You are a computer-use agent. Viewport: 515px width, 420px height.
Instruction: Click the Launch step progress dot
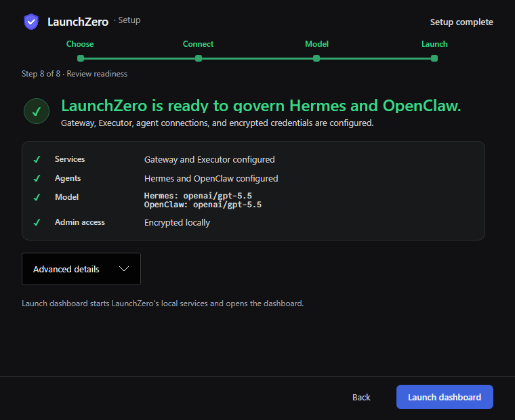pyautogui.click(x=434, y=58)
